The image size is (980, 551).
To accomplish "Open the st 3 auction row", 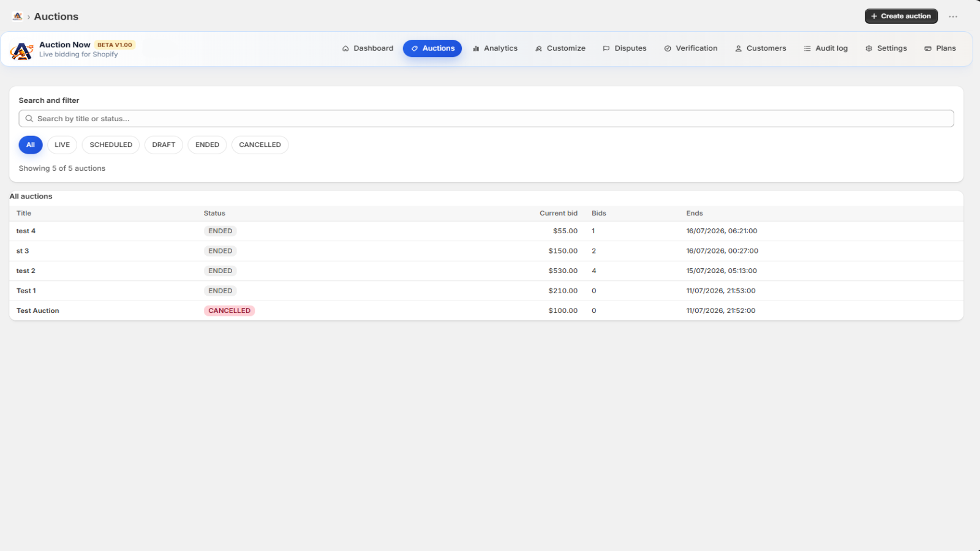I will point(486,251).
